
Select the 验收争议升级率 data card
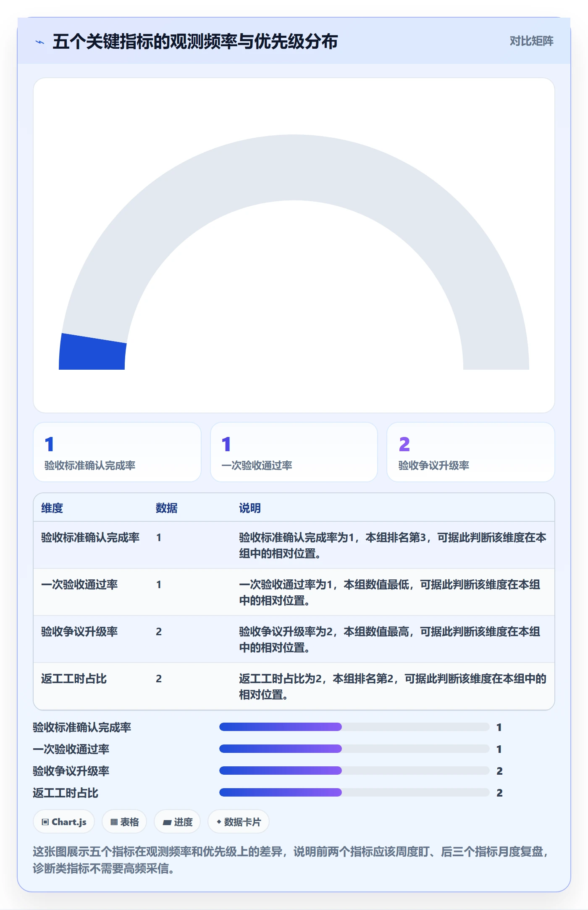470,452
